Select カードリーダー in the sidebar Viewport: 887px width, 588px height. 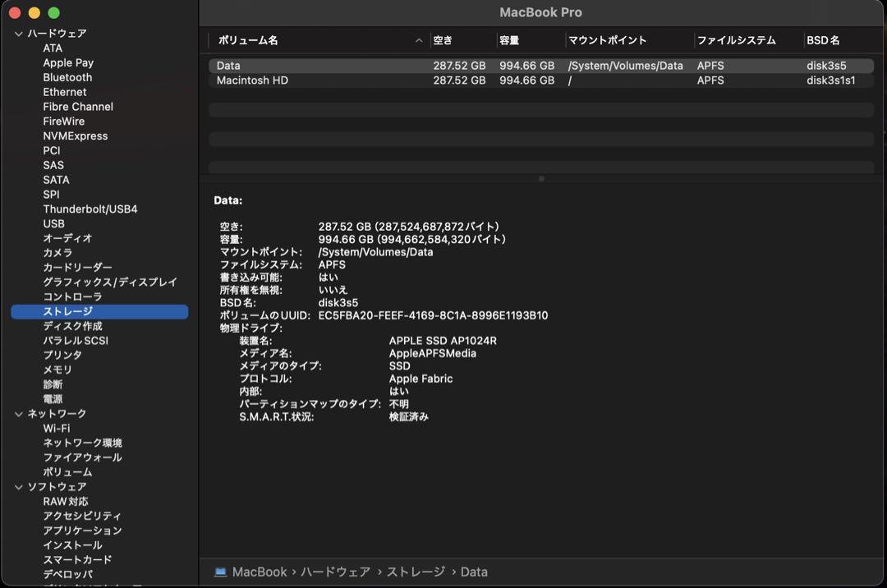pos(77,268)
